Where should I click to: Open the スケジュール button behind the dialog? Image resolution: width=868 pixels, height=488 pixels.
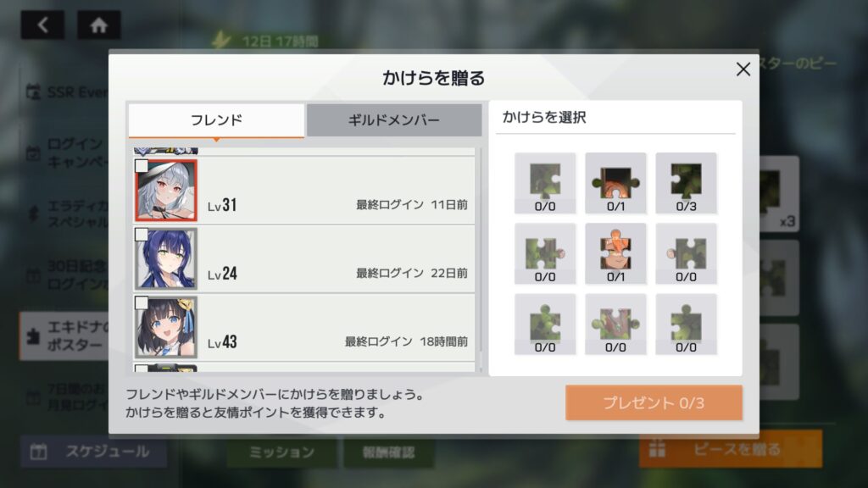93,452
